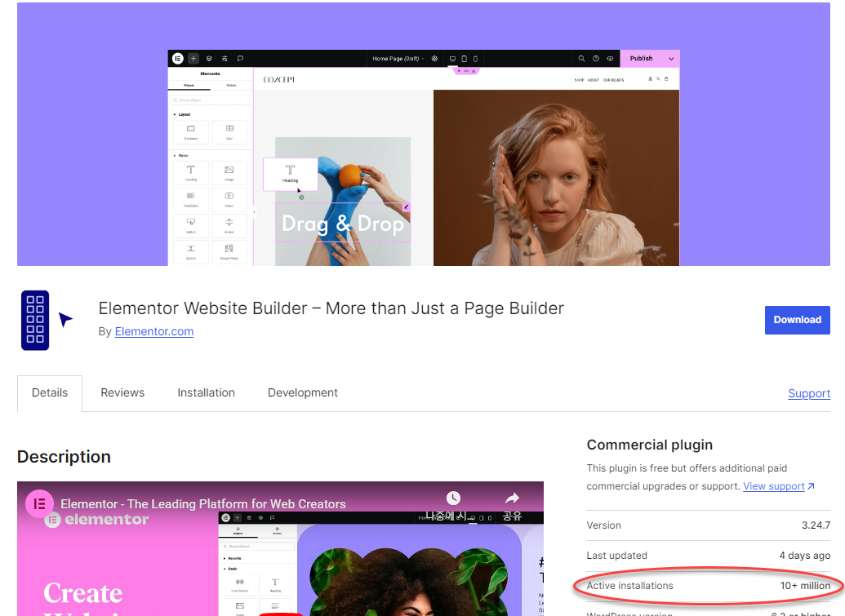Click the Elementor channel avatar on the video
This screenshot has width=845, height=616.
39,504
